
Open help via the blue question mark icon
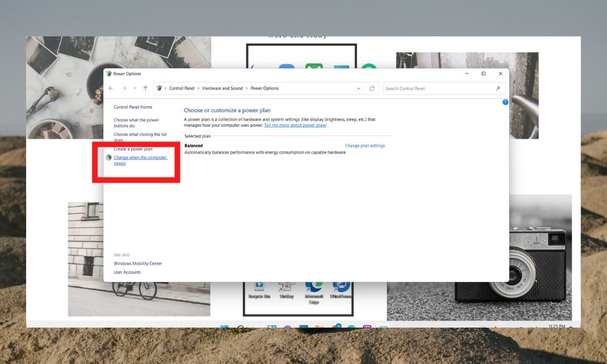[x=505, y=102]
